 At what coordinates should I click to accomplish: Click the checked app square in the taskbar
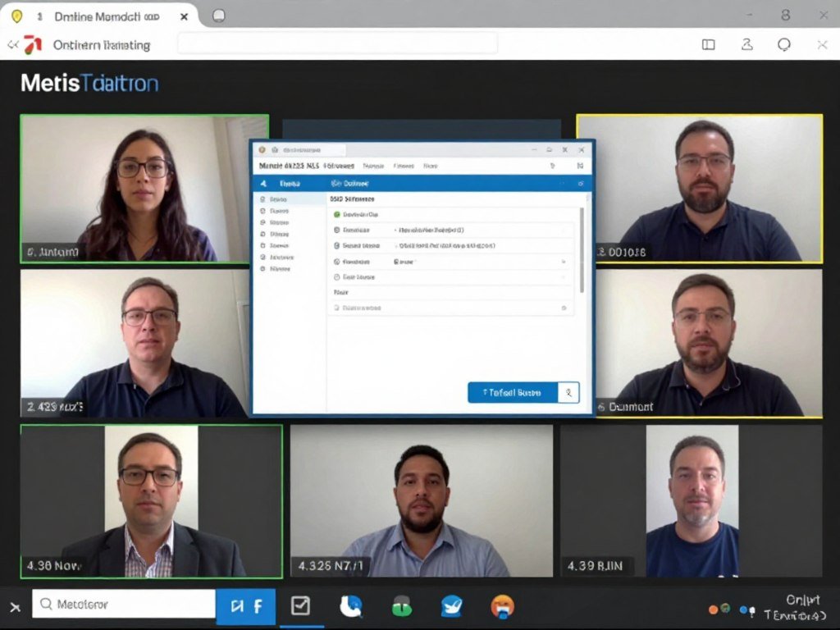coord(302,607)
